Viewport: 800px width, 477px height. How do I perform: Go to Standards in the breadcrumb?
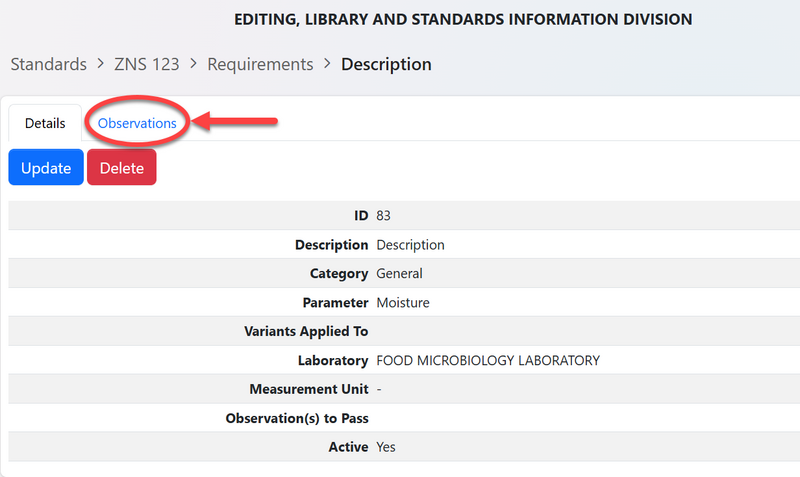point(48,64)
